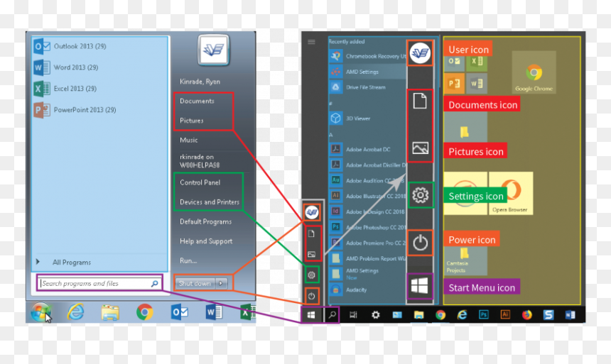Open the Kinrade, Ryan user folder
This screenshot has width=611, height=364.
pos(200,82)
